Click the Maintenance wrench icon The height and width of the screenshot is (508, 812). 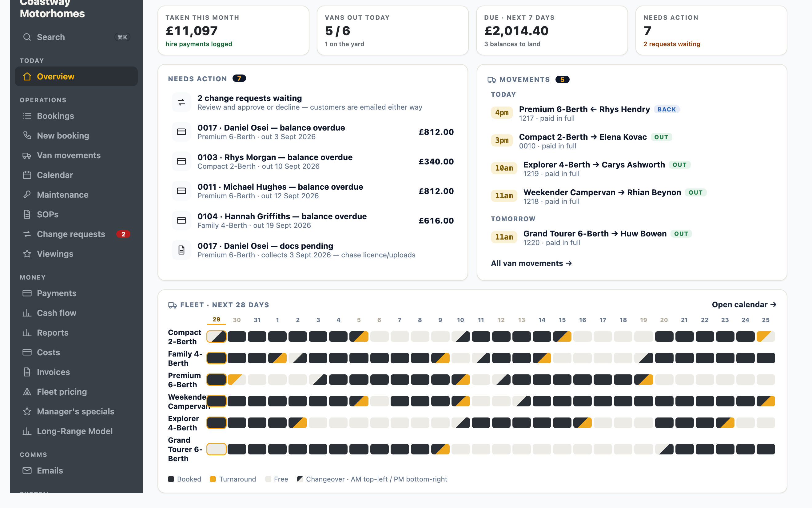pyautogui.click(x=27, y=195)
